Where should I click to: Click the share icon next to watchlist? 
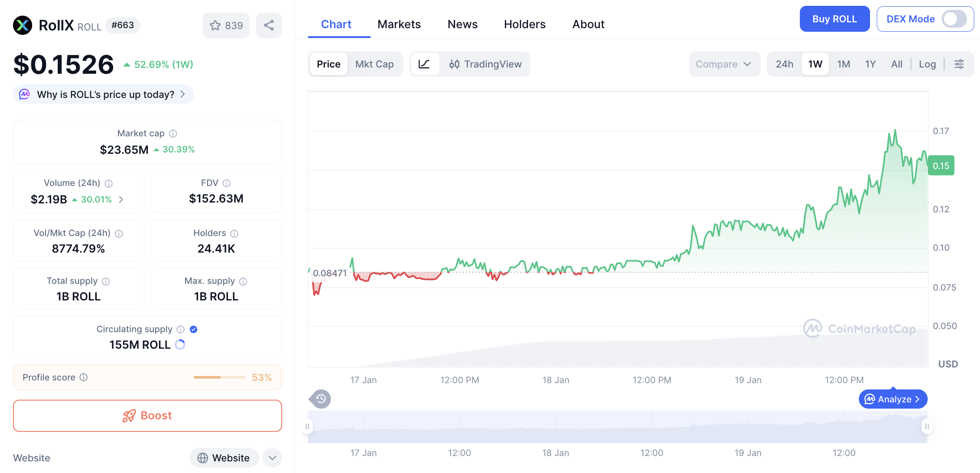269,25
